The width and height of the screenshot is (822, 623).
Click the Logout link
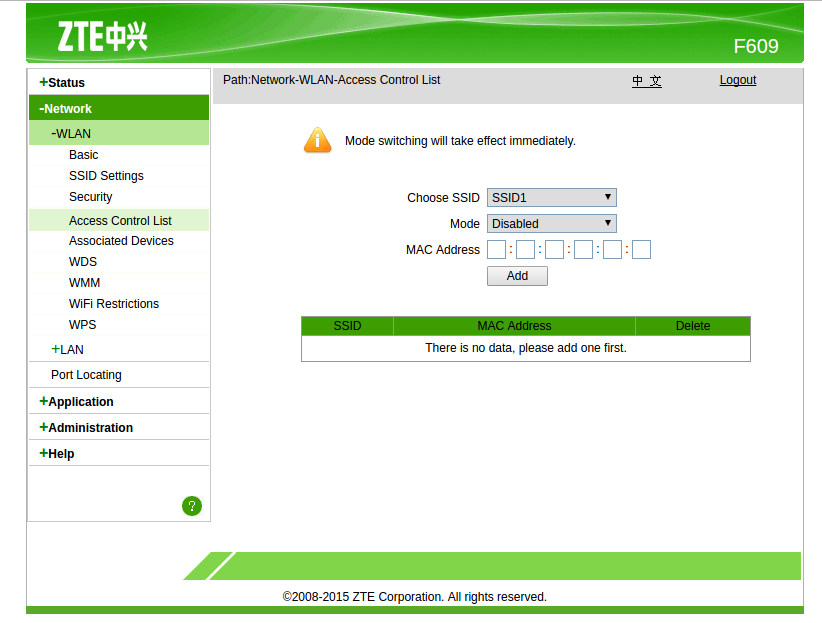pos(738,80)
